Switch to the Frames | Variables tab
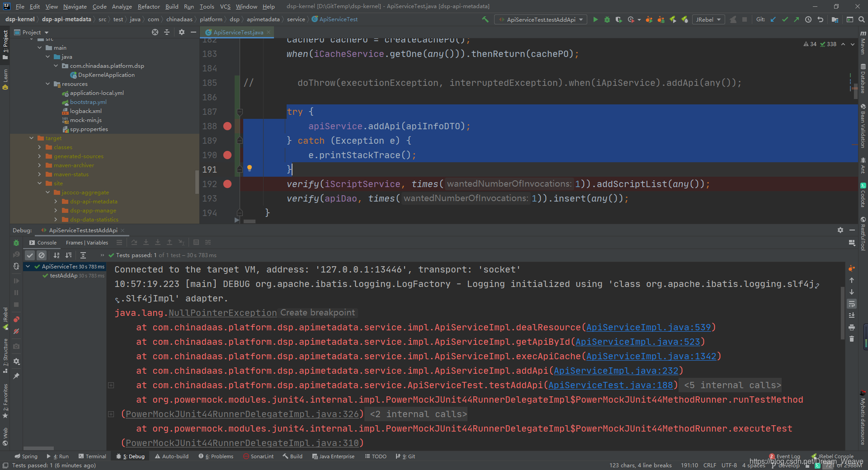The width and height of the screenshot is (868, 470). [87, 243]
